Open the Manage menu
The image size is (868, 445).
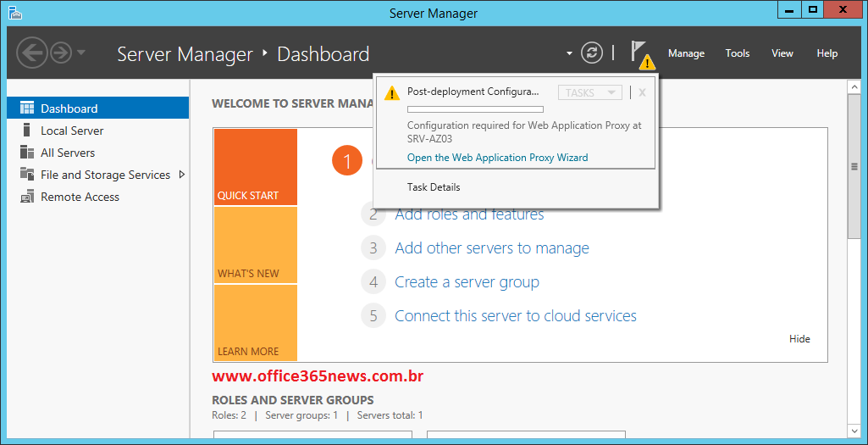click(686, 53)
